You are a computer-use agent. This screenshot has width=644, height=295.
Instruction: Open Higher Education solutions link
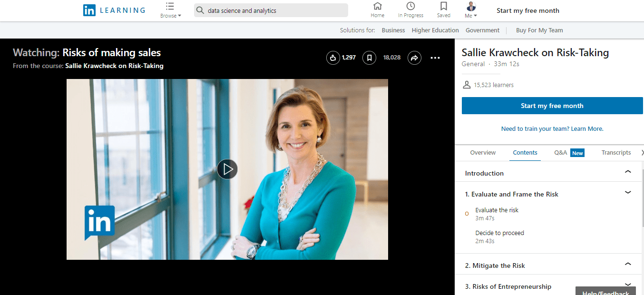tap(435, 30)
